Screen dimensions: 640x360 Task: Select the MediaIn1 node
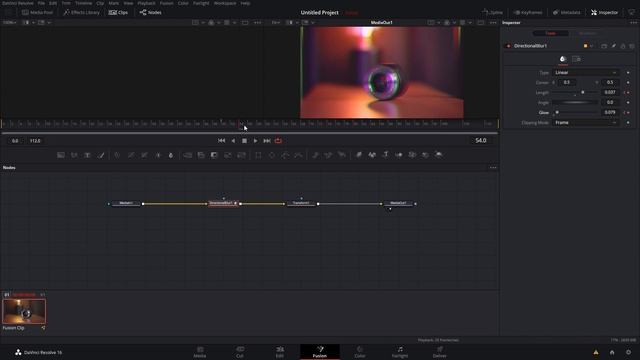[x=126, y=203]
